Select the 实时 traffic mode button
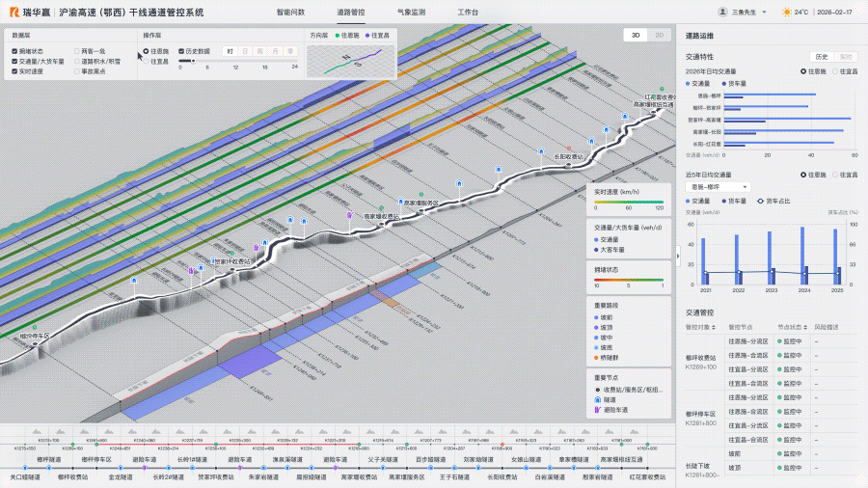868x488 pixels. click(x=845, y=57)
